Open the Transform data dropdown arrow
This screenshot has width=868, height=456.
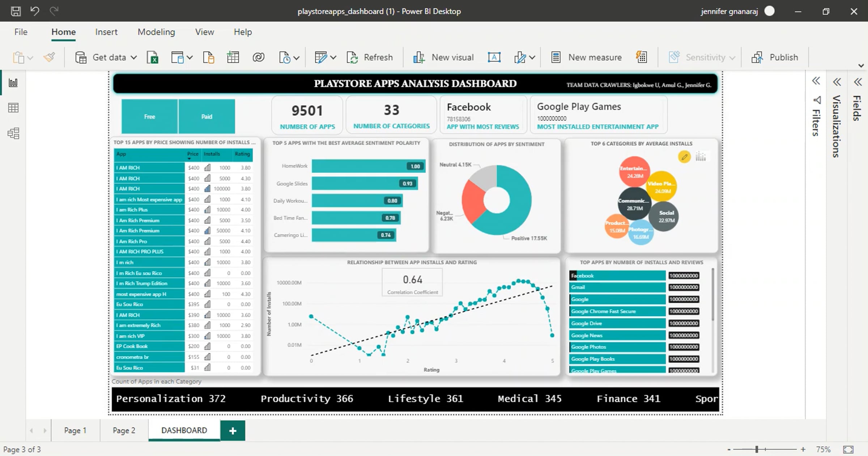[x=333, y=57]
